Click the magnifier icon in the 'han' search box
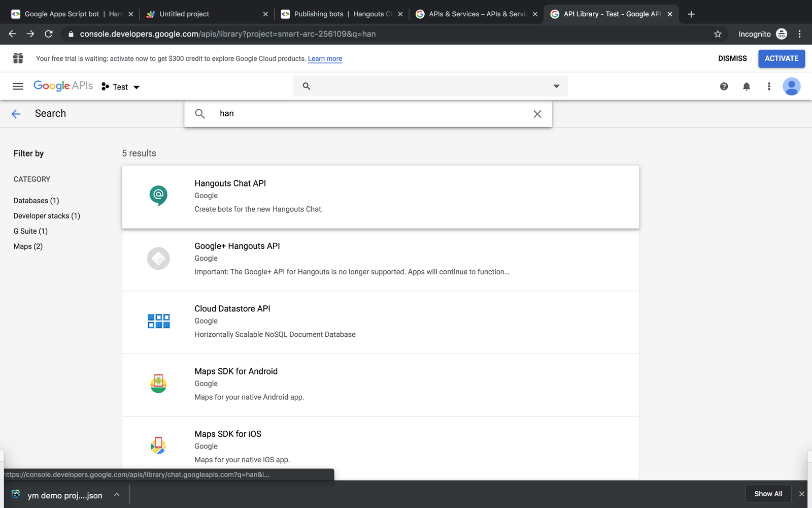This screenshot has height=508, width=812. tap(200, 114)
